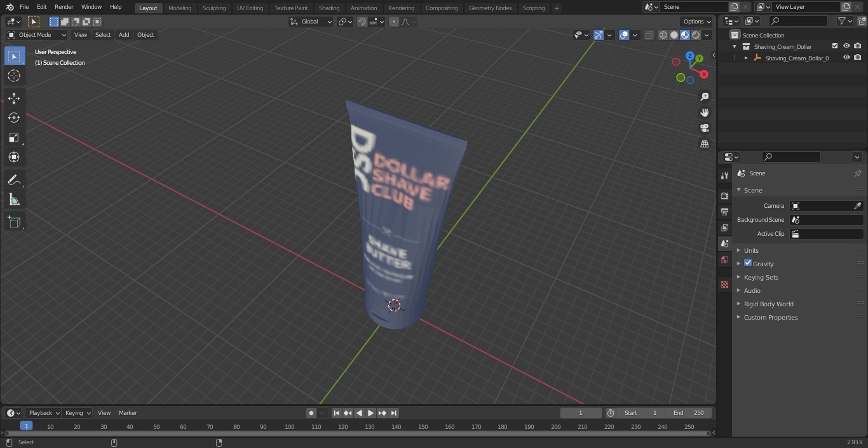This screenshot has width=868, height=448.
Task: Open the View Layer properties tab
Action: coord(724,227)
